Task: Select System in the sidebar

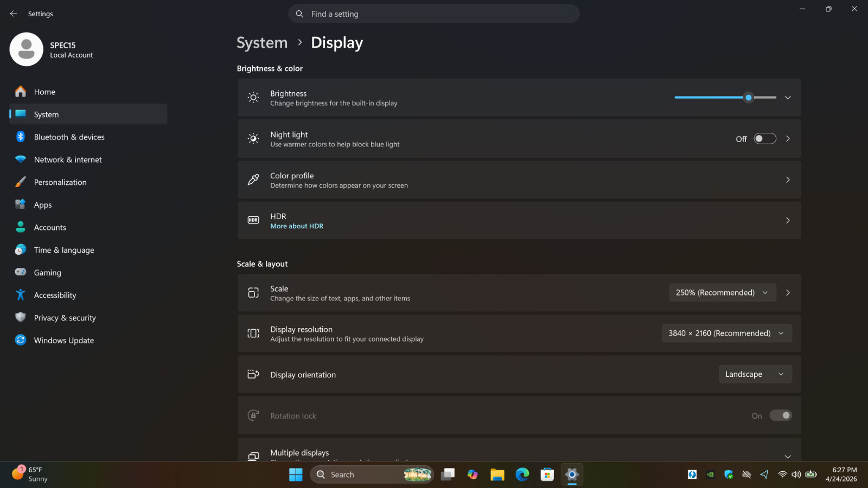Action: 88,114
